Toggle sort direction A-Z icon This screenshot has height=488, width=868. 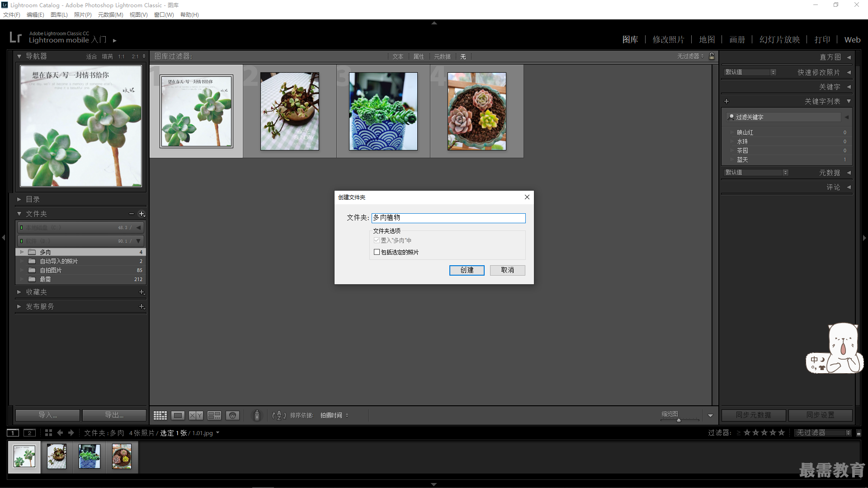pos(279,415)
